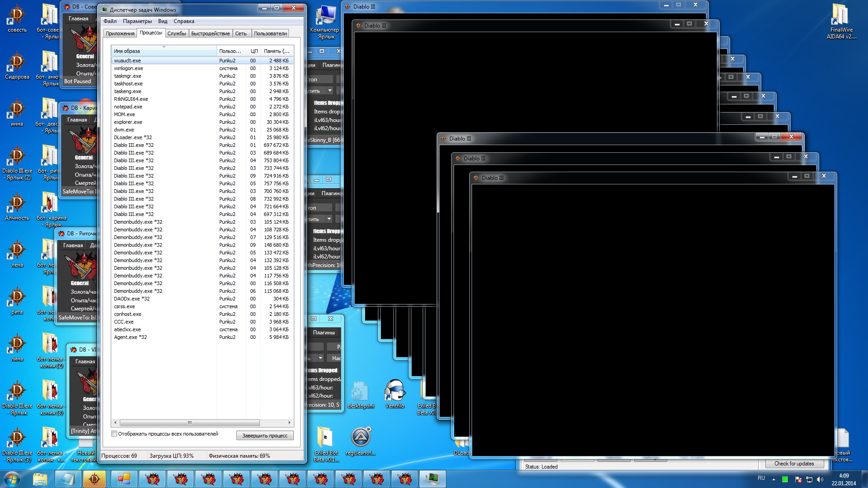Viewport: 868px width, 488px height.
Task: Click the Diablo III taskbar icon
Action: tap(94, 479)
